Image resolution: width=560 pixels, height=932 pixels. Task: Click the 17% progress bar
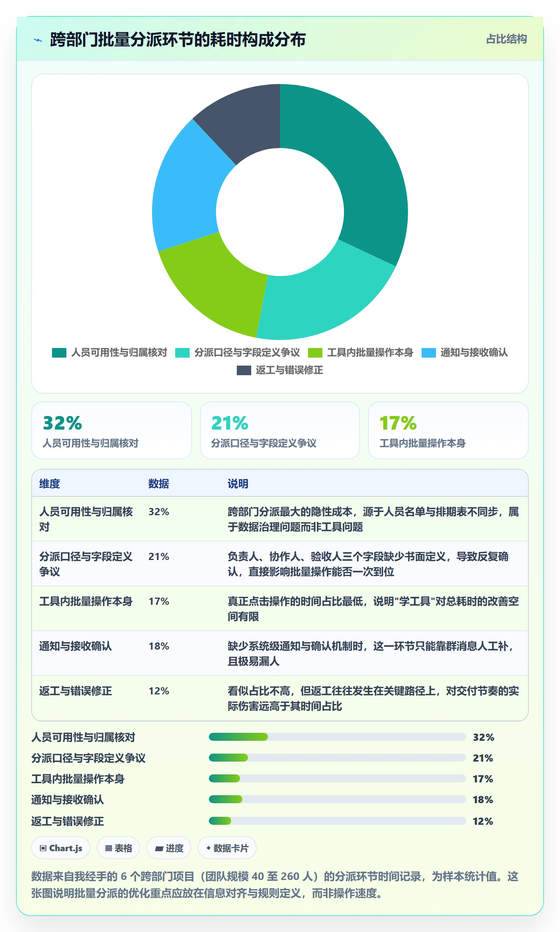pos(338,778)
